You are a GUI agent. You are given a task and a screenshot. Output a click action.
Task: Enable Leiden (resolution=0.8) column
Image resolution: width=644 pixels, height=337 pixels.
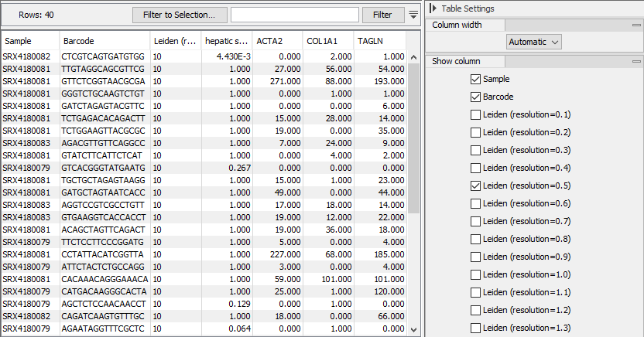coord(475,239)
